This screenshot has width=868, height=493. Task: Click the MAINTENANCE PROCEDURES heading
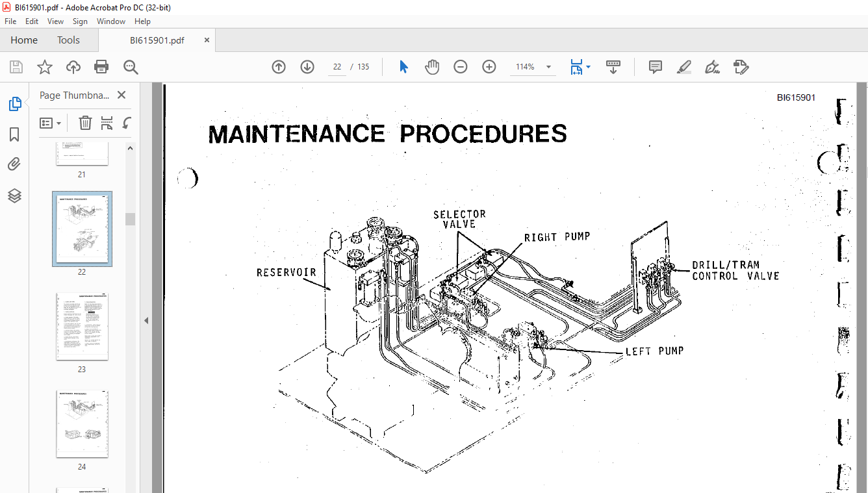point(387,134)
